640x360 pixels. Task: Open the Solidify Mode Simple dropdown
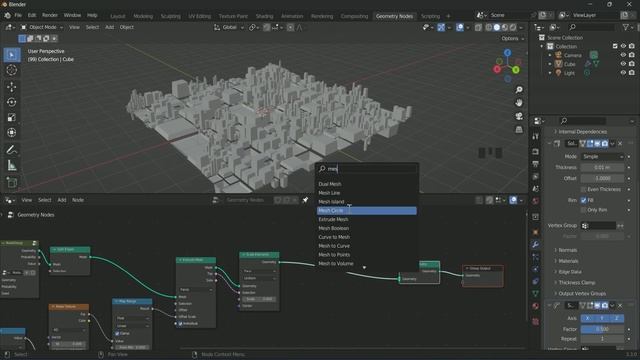pyautogui.click(x=602, y=157)
